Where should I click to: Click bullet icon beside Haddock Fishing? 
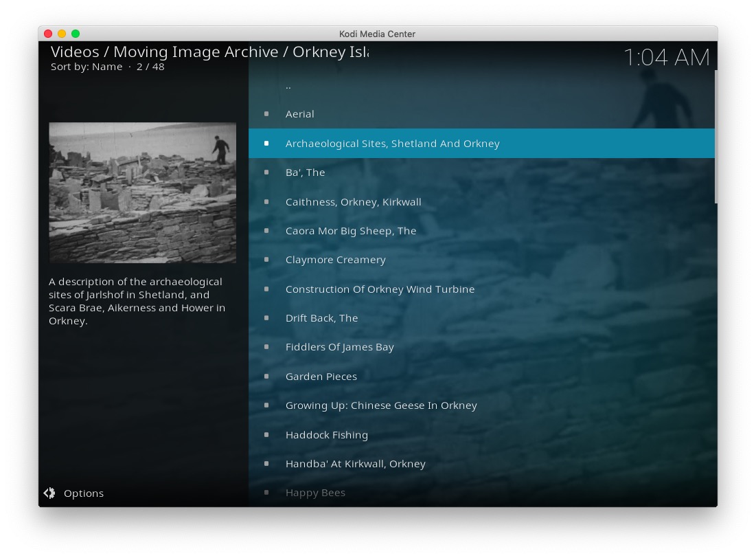(x=266, y=435)
